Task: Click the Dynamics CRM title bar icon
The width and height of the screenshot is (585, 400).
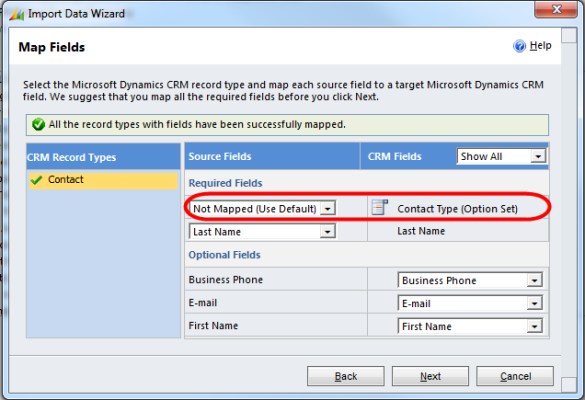Action: click(x=17, y=14)
